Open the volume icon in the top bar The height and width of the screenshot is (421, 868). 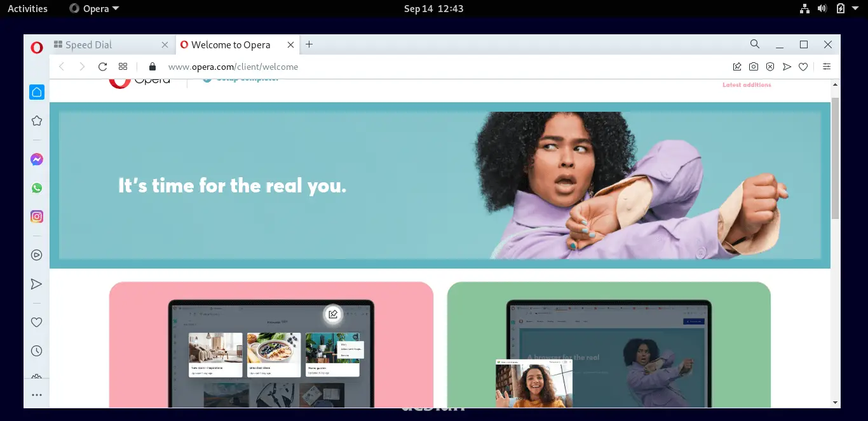(822, 9)
